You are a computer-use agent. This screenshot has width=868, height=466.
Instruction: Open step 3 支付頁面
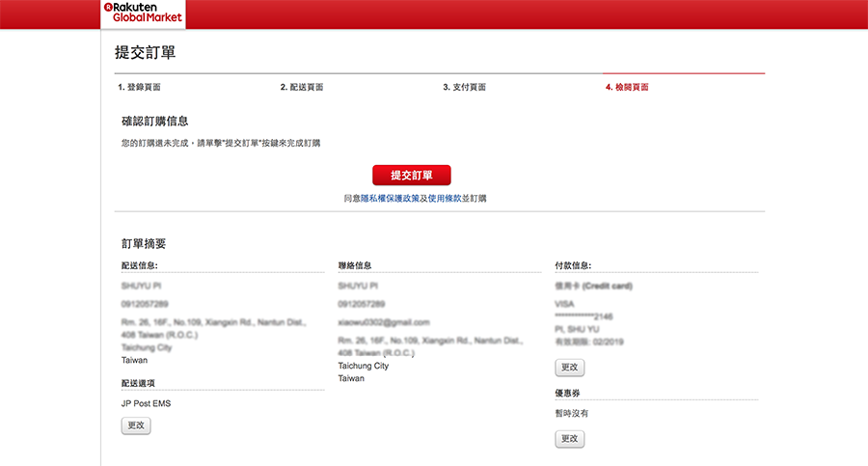(465, 87)
